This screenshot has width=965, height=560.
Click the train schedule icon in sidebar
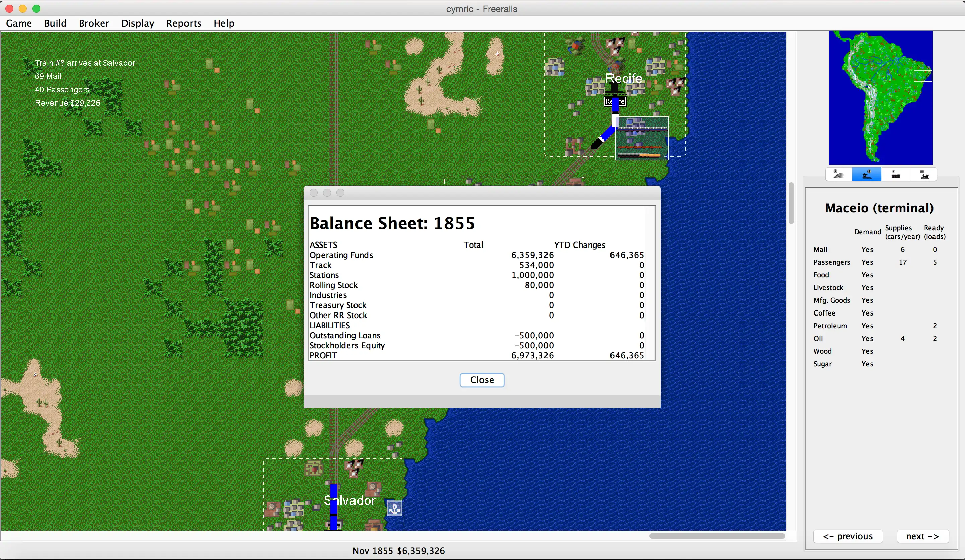click(x=926, y=175)
